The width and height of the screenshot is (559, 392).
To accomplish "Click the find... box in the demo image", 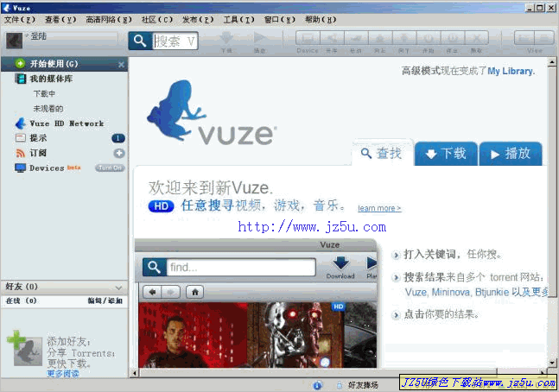I will tap(241, 268).
